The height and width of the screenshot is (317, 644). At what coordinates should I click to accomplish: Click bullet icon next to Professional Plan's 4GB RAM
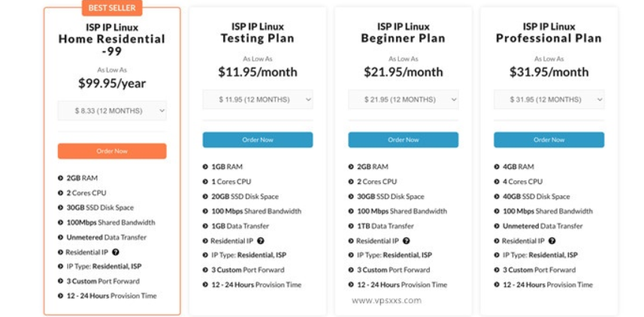point(497,167)
